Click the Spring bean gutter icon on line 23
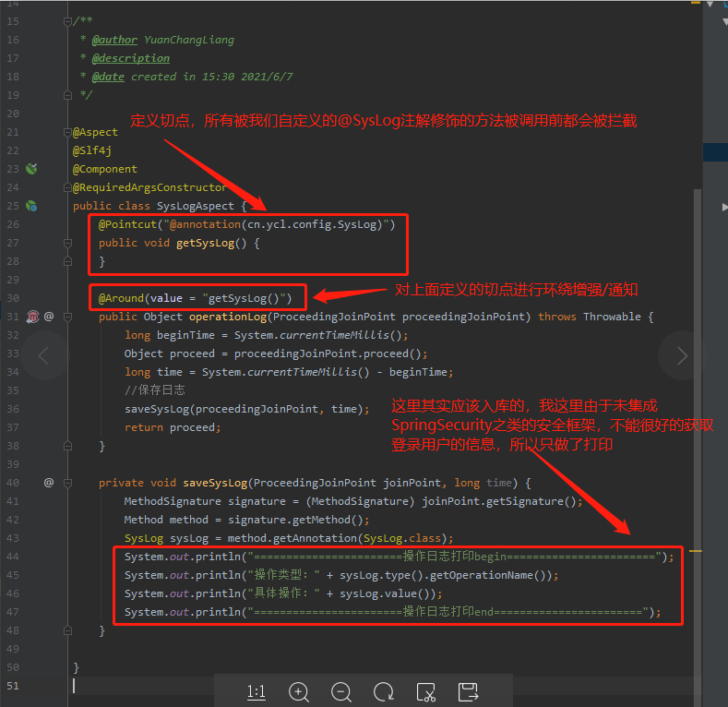This screenshot has height=707, width=728. point(31,169)
